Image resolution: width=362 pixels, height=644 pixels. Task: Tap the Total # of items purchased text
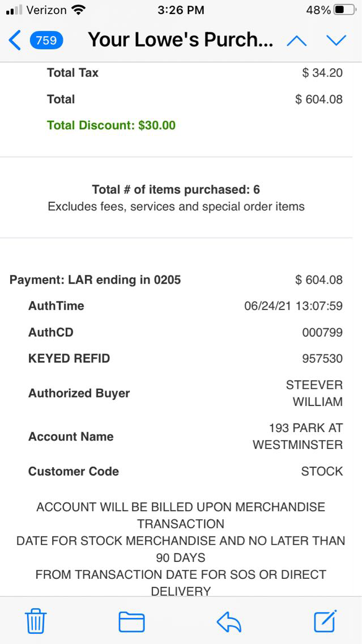click(176, 189)
